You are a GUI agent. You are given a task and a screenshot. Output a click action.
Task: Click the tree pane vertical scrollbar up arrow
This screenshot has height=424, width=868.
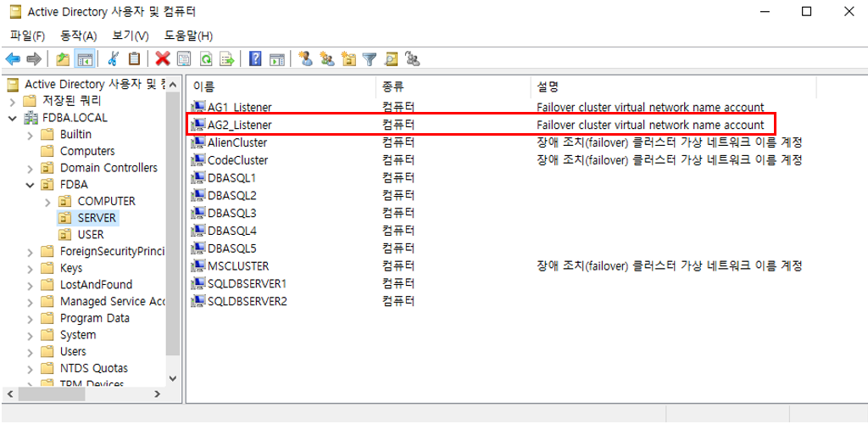coord(173,85)
